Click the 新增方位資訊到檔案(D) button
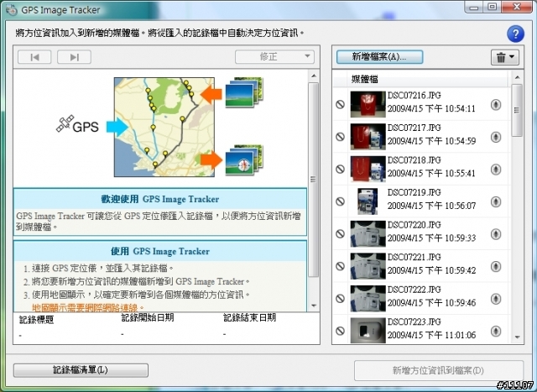The height and width of the screenshot is (392, 537). [438, 370]
